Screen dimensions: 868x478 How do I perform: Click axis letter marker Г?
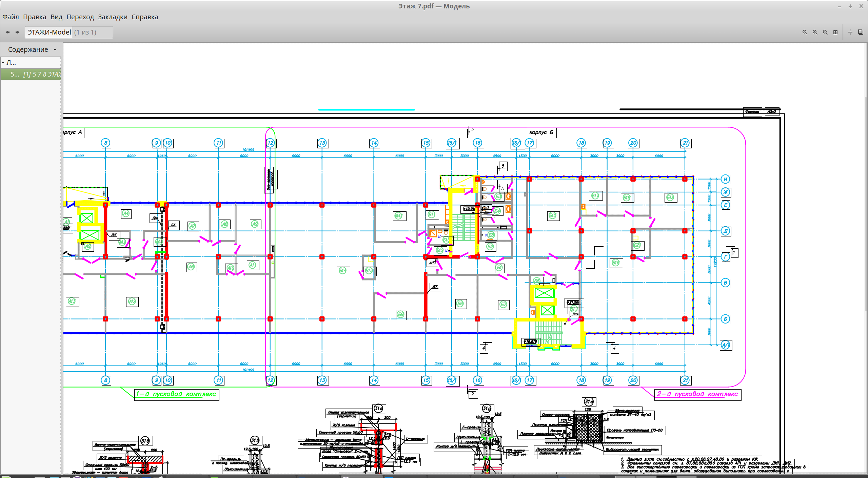(x=725, y=257)
